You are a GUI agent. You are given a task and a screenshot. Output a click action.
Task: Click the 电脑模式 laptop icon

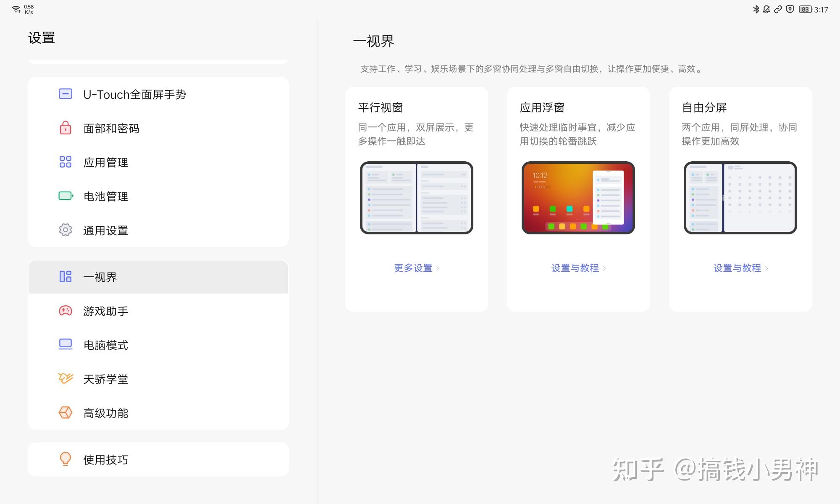[x=65, y=345]
